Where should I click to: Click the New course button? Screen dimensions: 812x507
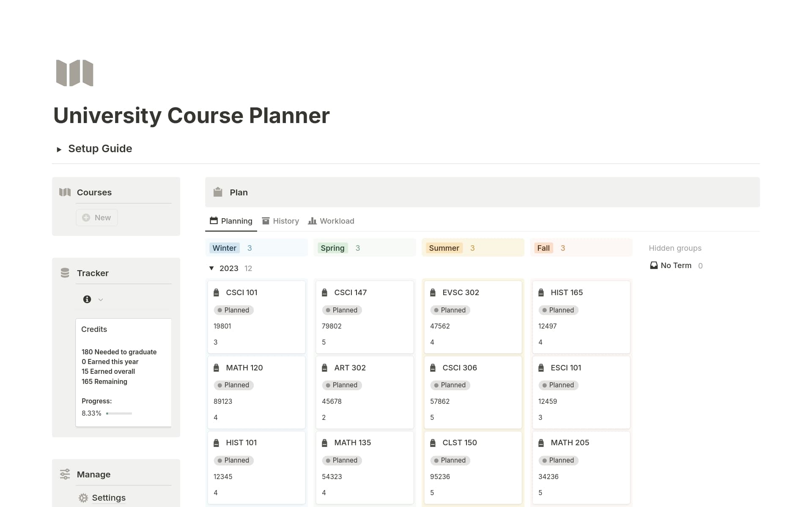97,218
